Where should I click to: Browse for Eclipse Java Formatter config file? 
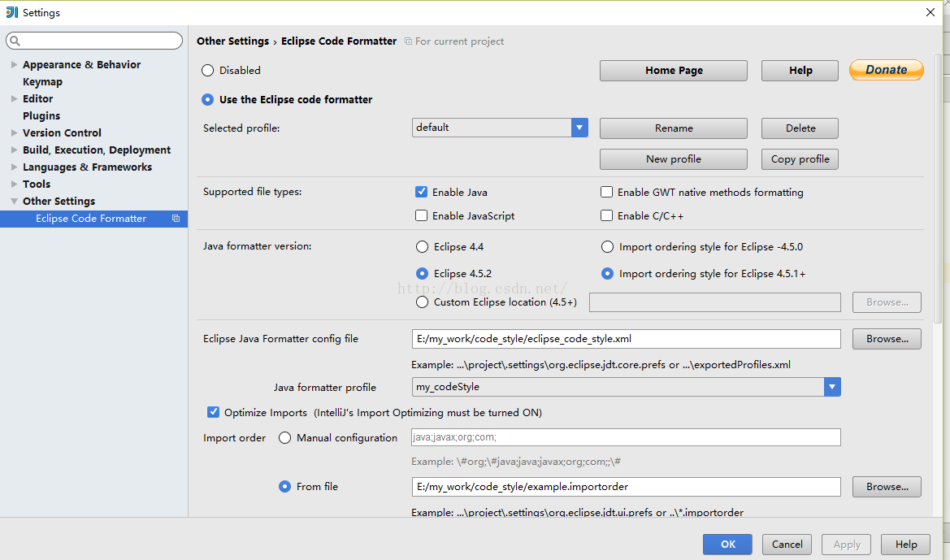[x=887, y=339]
